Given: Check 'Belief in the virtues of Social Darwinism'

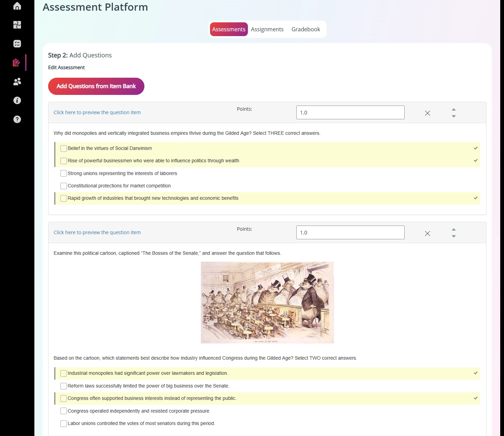Looking at the screenshot, I should [64, 149].
